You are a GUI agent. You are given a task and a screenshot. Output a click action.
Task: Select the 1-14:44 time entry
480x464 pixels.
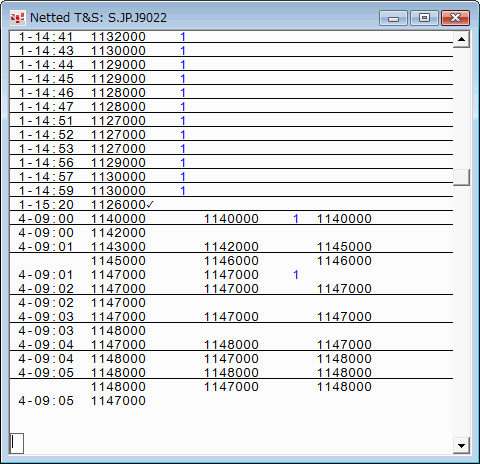point(46,65)
